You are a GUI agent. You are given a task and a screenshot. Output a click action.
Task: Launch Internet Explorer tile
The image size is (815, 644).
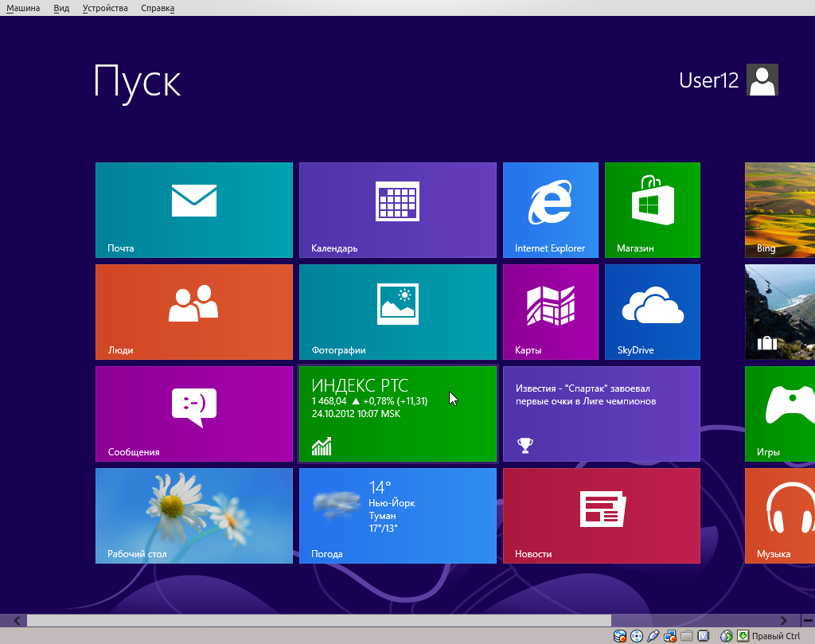tap(550, 210)
